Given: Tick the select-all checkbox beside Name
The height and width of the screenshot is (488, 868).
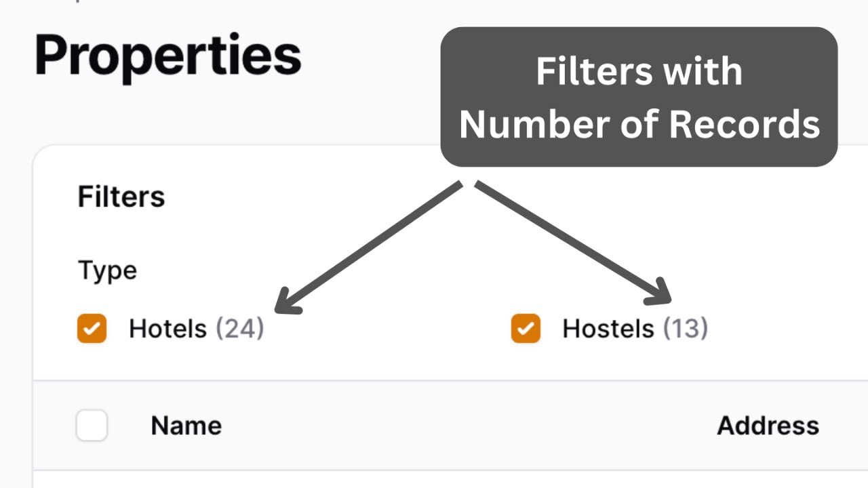Looking at the screenshot, I should 92,426.
